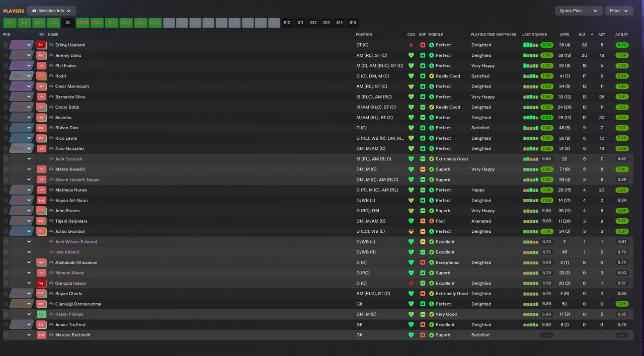
Task: Expand the Quick Pick arrow menu
Action: click(x=596, y=11)
